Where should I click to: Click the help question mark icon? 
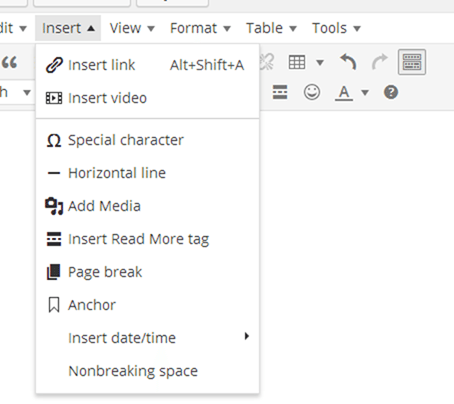pyautogui.click(x=391, y=92)
